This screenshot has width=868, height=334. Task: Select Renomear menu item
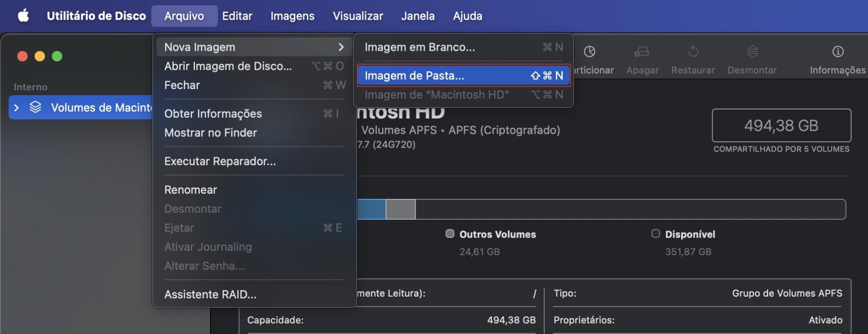(254, 190)
